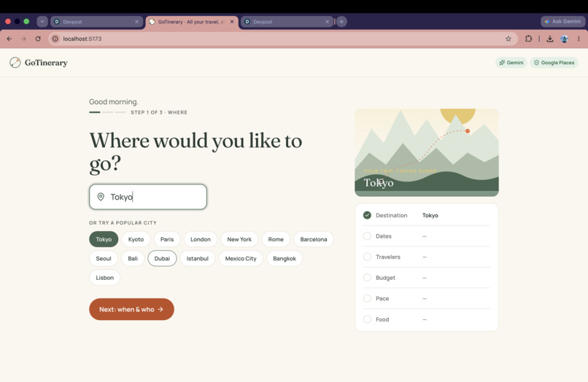Click the GoTinerary compass logo icon
The height and width of the screenshot is (382, 588).
coord(15,62)
